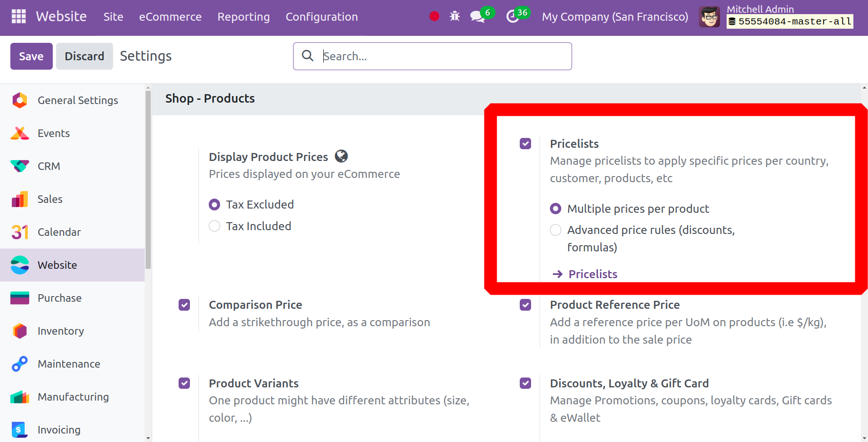868x442 pixels.
Task: Follow the Pricelists arrow link
Action: click(592, 274)
